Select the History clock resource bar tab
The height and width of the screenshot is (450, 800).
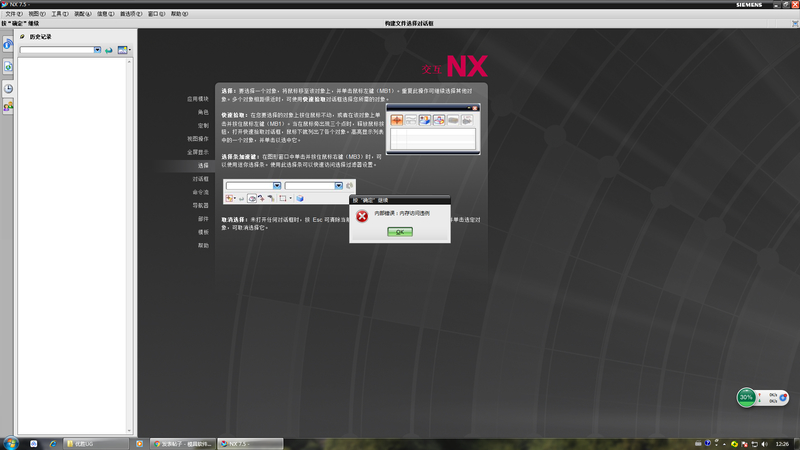[x=8, y=88]
